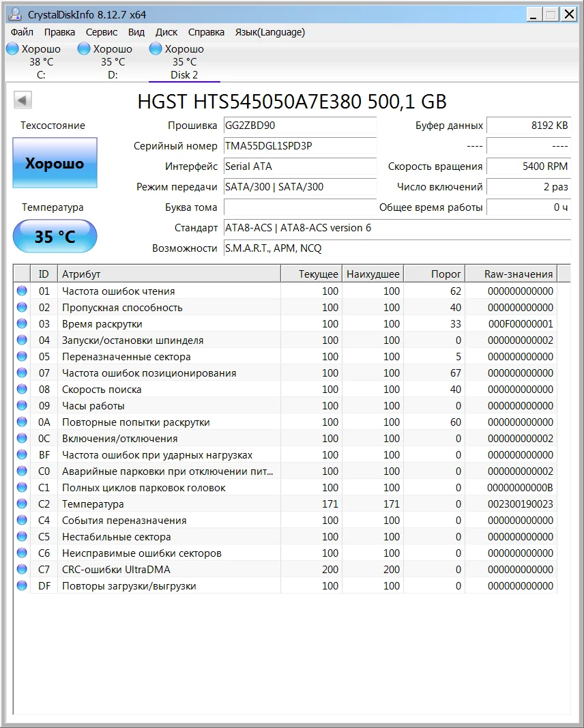This screenshot has width=584, height=728.
Task: Click blue health orb of disk C:
Action: click(12, 49)
